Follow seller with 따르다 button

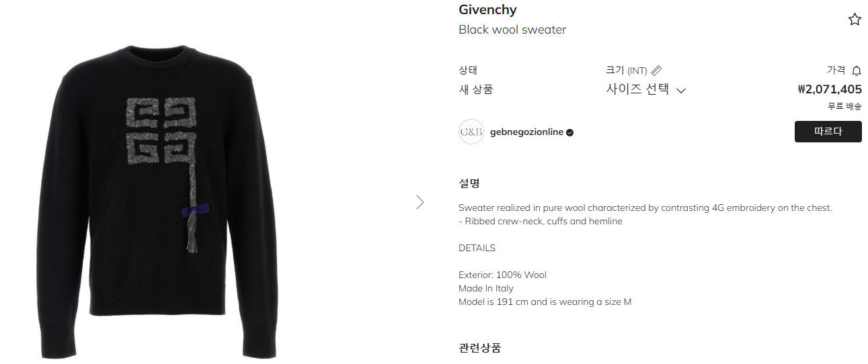(x=828, y=132)
